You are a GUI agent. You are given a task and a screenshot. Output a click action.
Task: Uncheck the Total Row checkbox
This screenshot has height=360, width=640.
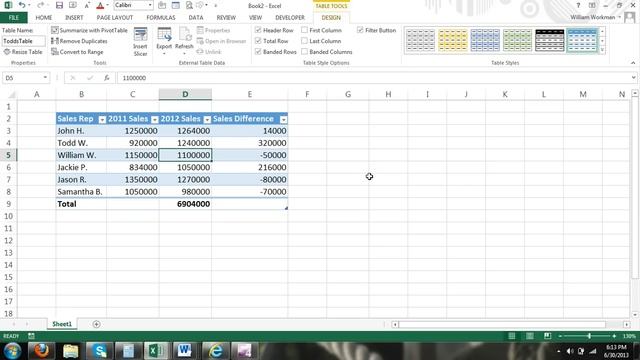tap(258, 41)
